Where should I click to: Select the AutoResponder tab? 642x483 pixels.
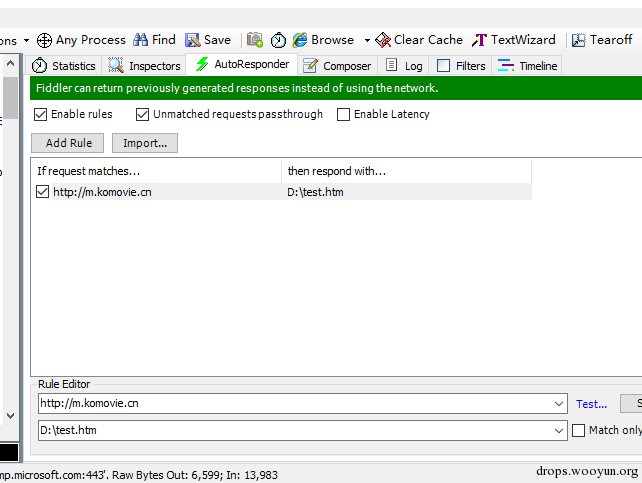tap(242, 64)
